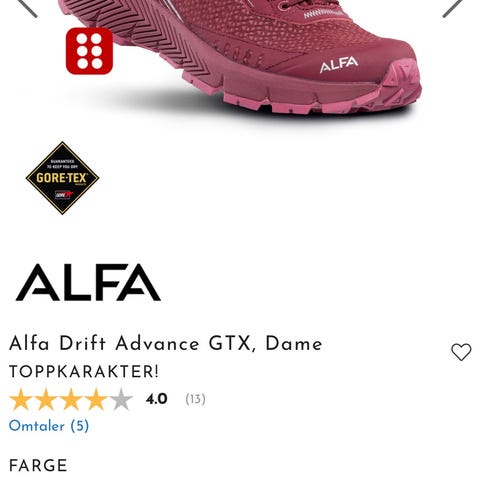Click the first gold rating star
Viewport: 480px width, 480px height.
point(21,399)
